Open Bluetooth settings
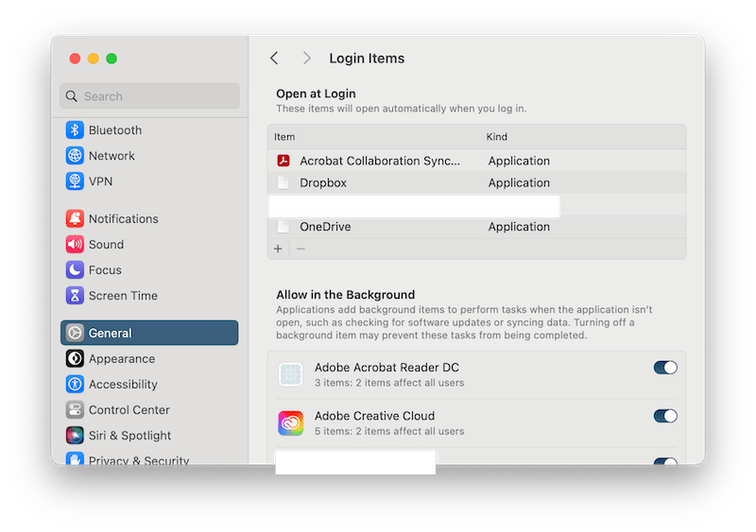 click(149, 130)
